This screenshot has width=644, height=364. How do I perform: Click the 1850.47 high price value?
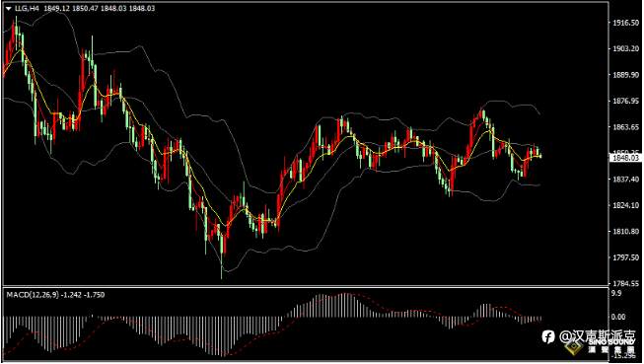click(x=85, y=8)
